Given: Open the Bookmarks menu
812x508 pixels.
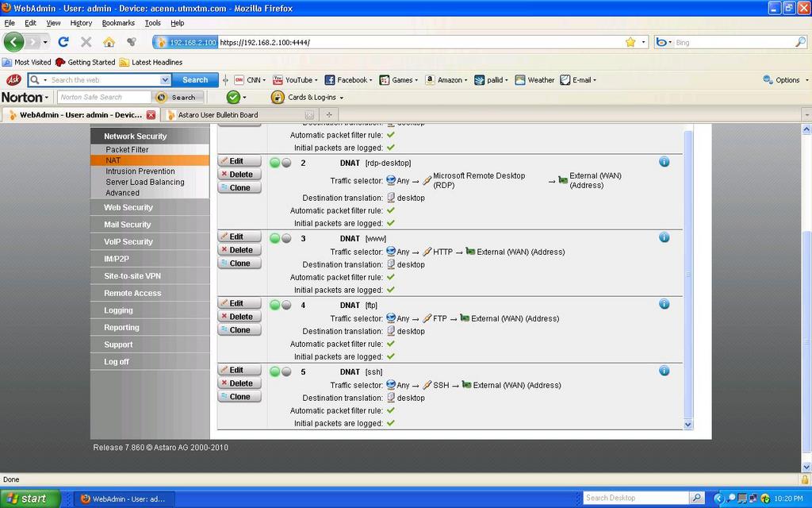Looking at the screenshot, I should pyautogui.click(x=118, y=23).
